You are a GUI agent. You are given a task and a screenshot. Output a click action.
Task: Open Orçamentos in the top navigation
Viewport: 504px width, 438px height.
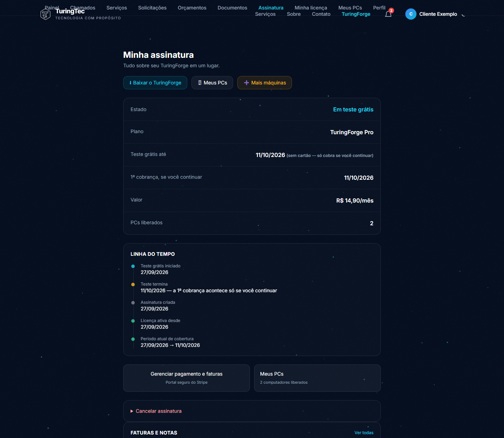pos(192,8)
